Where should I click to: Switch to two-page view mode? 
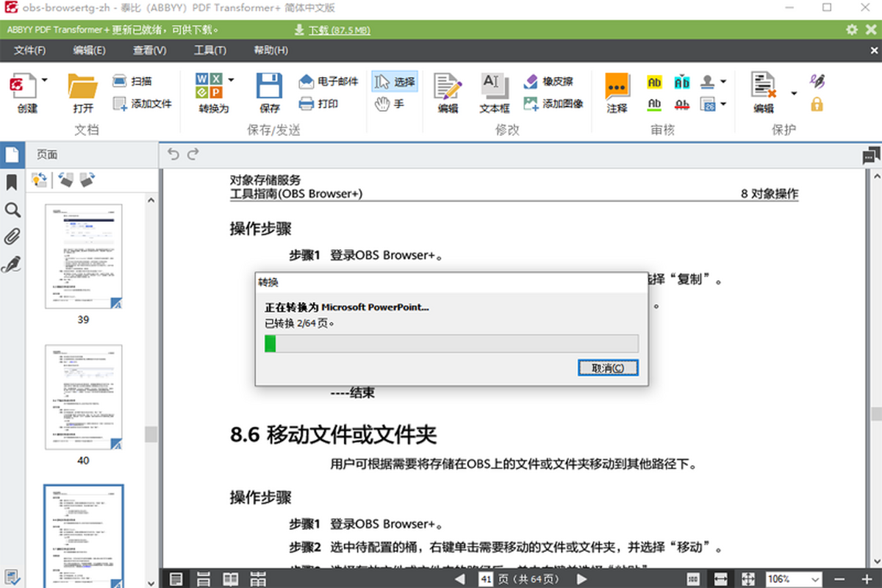pos(231,579)
